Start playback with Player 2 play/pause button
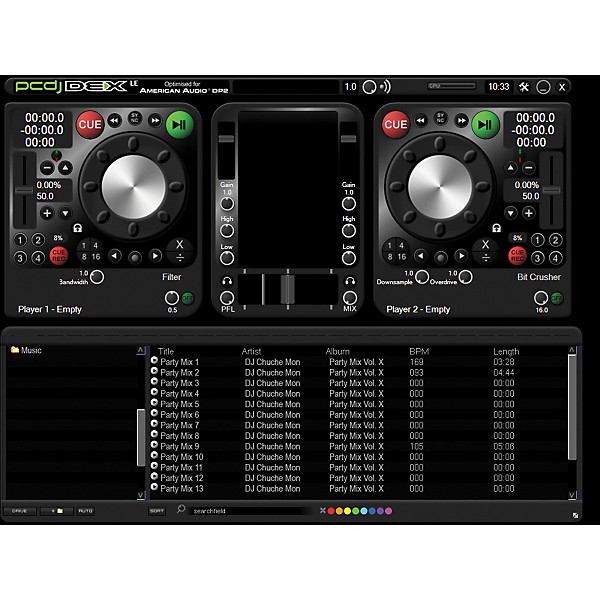 [x=486, y=125]
